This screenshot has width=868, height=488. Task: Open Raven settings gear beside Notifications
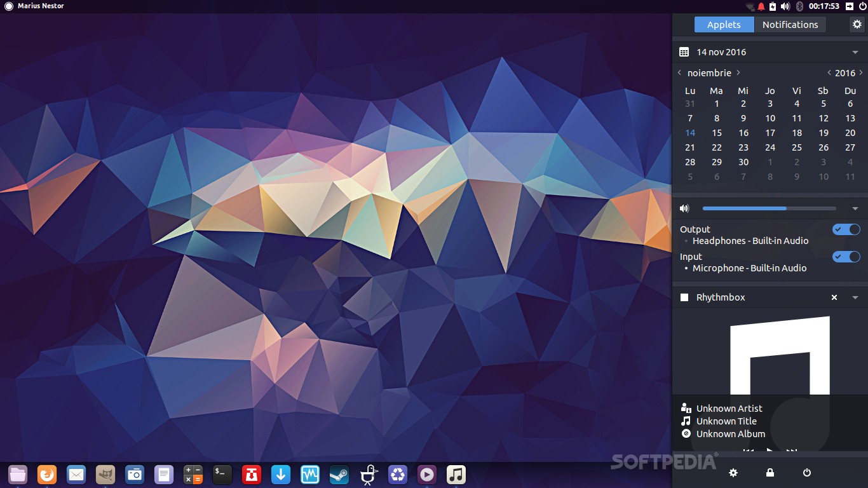point(857,24)
